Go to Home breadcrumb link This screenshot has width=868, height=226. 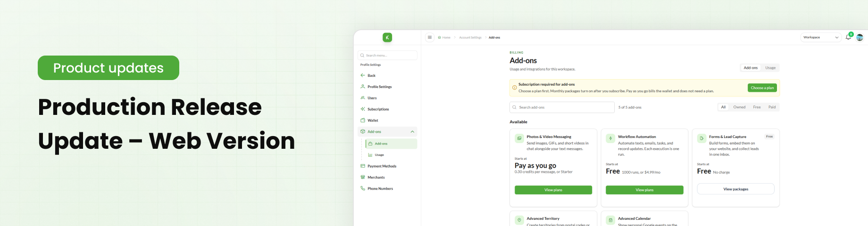pos(446,38)
